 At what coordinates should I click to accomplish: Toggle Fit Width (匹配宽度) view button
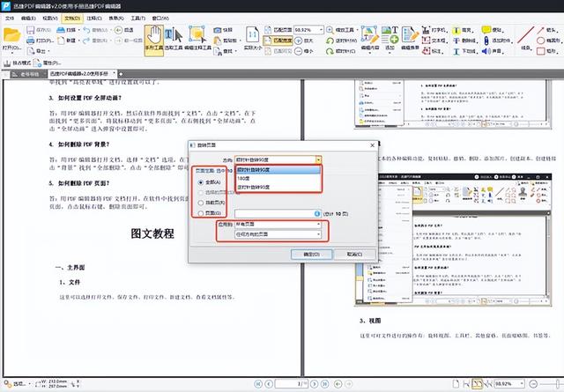[x=278, y=41]
